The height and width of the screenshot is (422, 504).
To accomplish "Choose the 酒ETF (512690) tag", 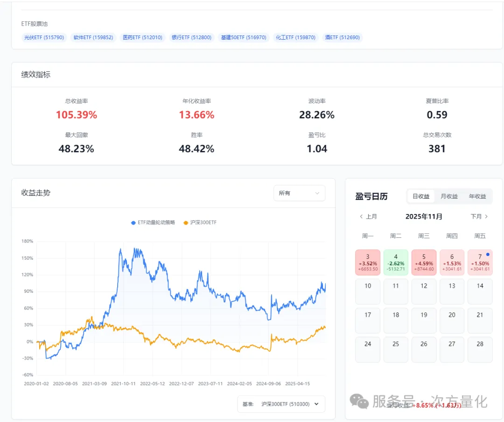I will tap(342, 37).
